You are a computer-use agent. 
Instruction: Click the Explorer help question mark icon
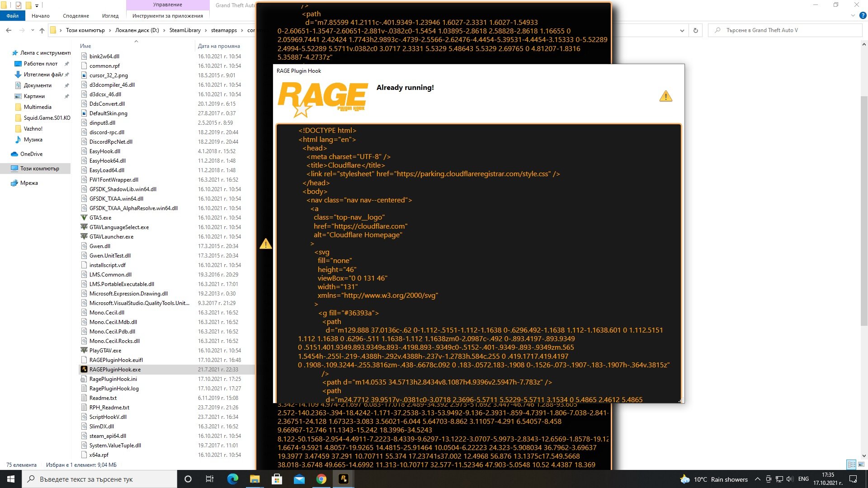(863, 15)
